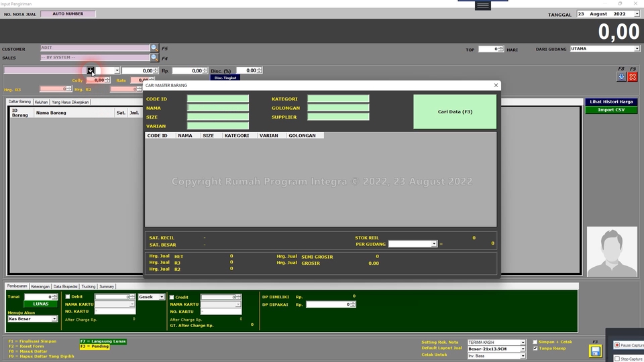The image size is (644, 362).
Task: Click the hamburger menu icon at top
Action: (x=482, y=5)
